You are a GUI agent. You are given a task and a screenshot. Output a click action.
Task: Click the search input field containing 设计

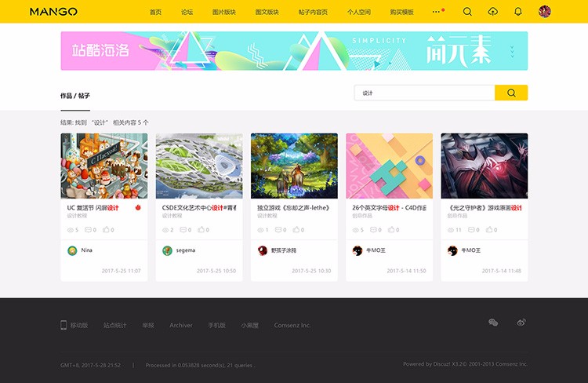424,93
